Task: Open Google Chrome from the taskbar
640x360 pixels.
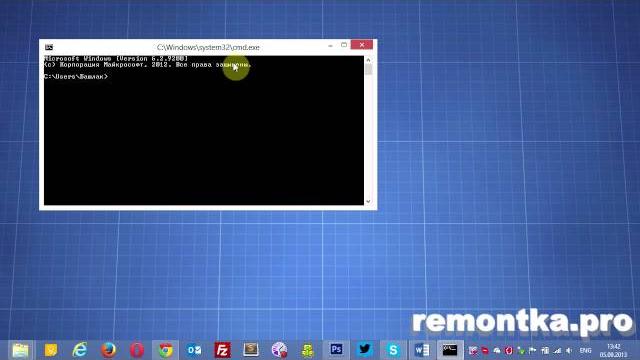Action: [x=165, y=350]
